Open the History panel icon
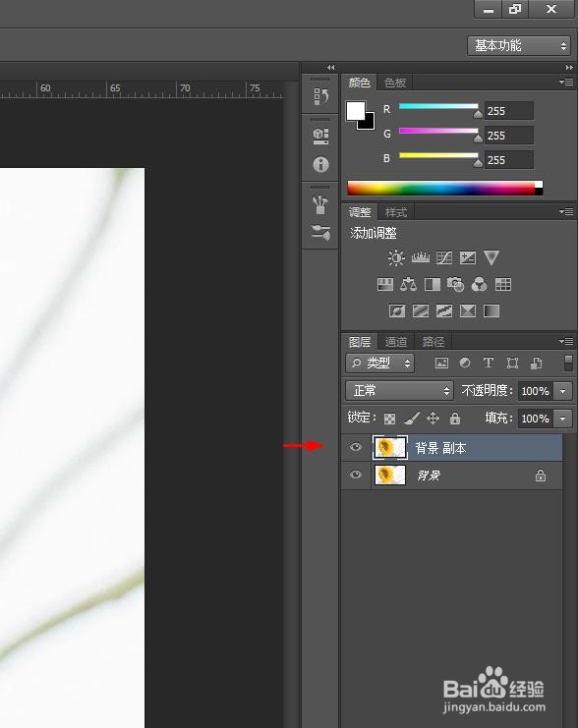 pos(320,96)
